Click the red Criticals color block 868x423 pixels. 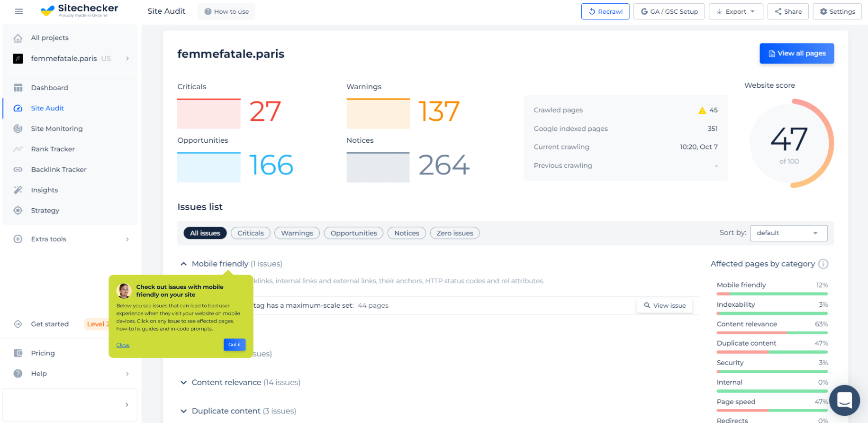(x=209, y=113)
